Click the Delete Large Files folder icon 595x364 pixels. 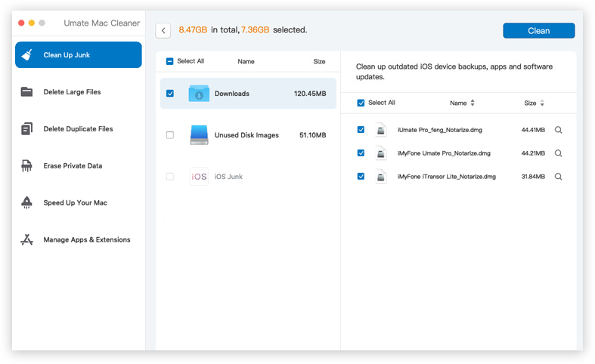(26, 92)
